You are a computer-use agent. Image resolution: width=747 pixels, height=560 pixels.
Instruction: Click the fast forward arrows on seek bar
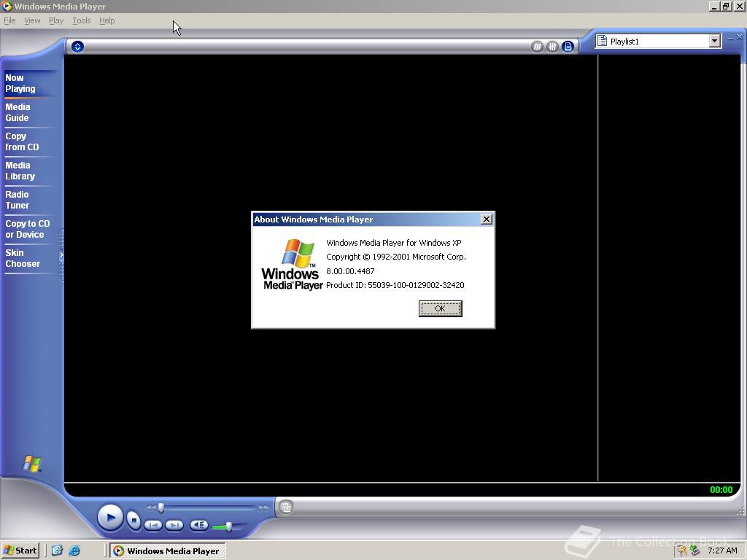point(264,508)
